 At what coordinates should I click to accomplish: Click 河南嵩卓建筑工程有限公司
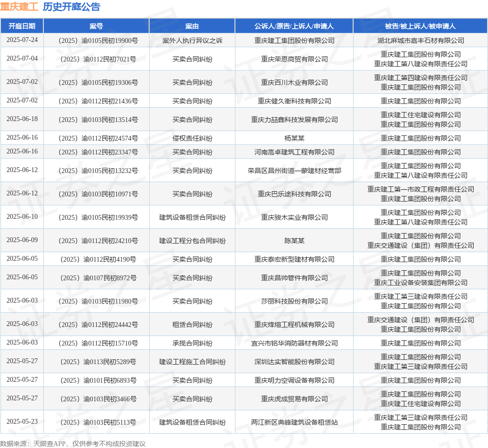[295, 152]
